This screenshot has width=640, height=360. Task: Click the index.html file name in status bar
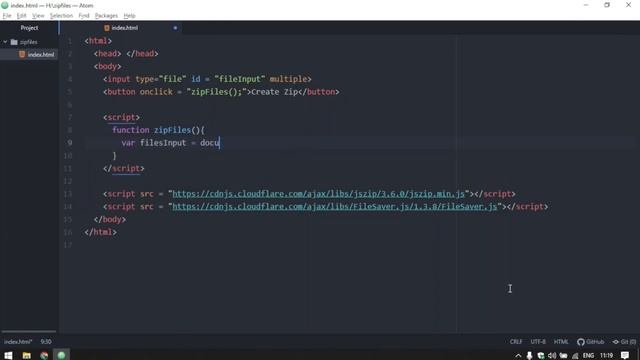(18, 342)
